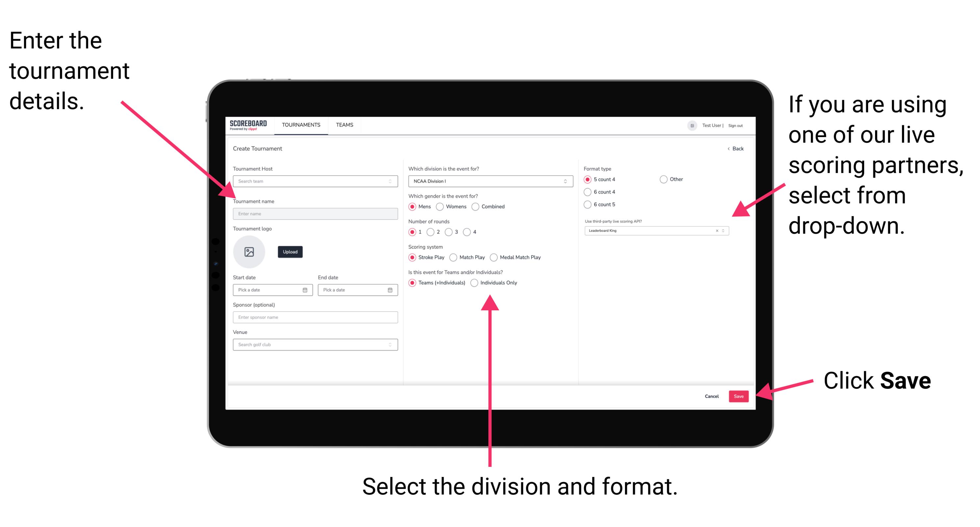
Task: Select the Womens gender radio button
Action: click(x=441, y=206)
